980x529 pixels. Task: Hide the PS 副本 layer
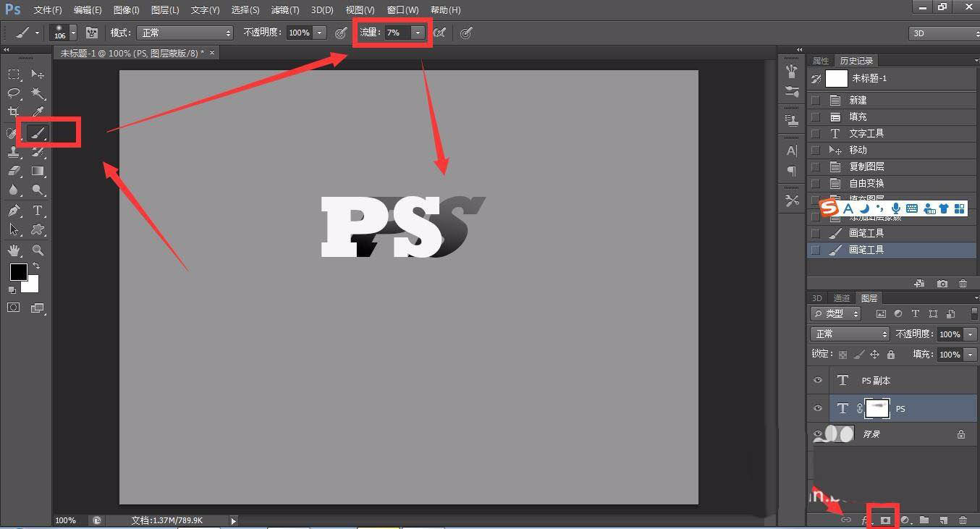tap(818, 381)
